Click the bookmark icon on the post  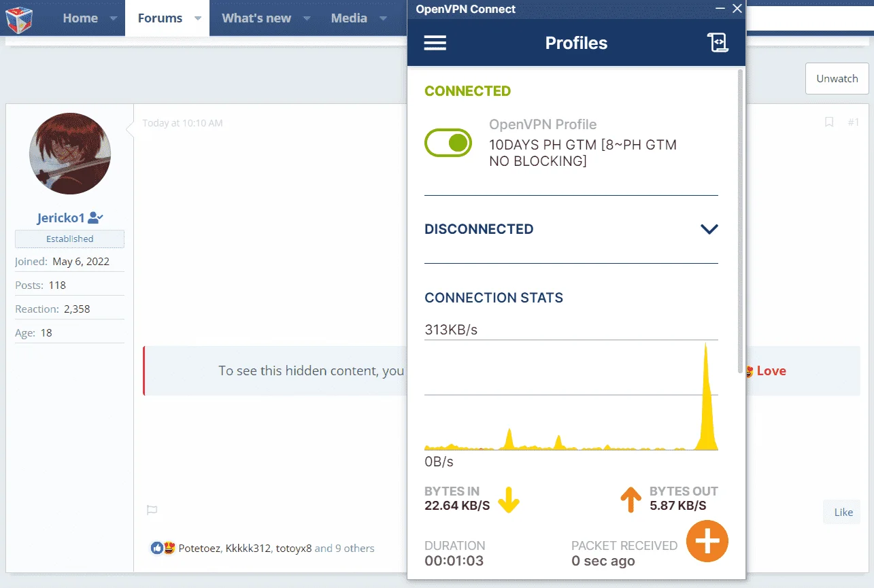coord(829,122)
